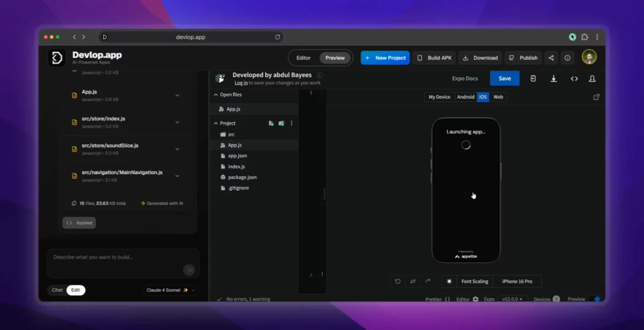644x330 pixels.
Task: Add a new folder to the Project
Action: click(281, 123)
